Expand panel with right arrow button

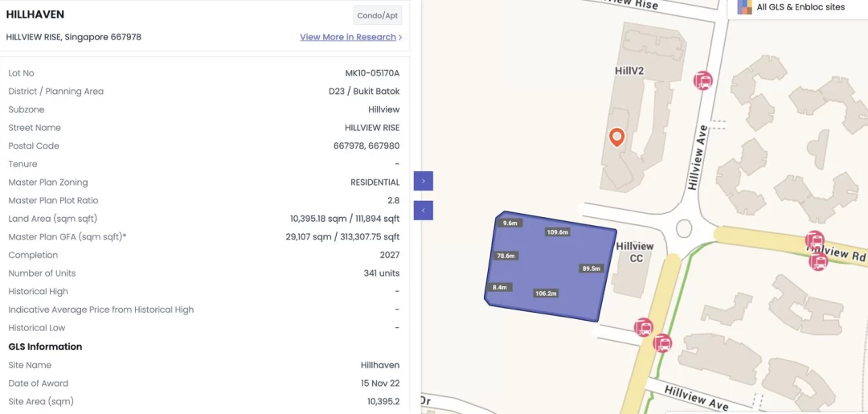click(424, 181)
